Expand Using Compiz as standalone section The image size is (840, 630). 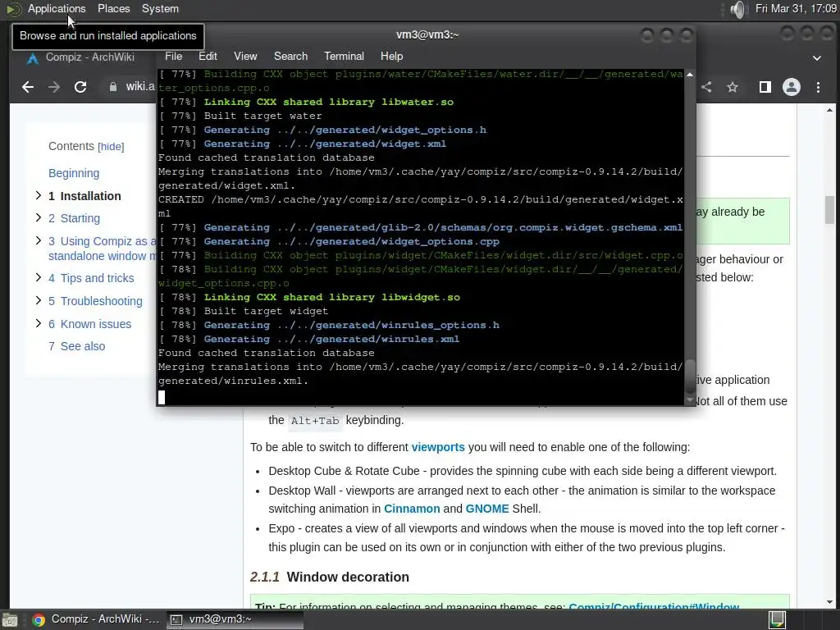[x=38, y=240]
